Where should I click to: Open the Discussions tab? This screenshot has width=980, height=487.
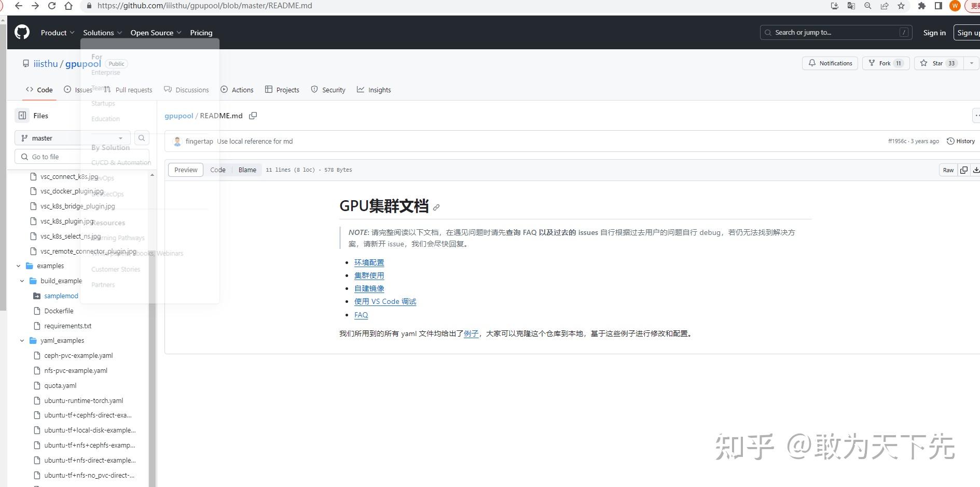tap(186, 90)
